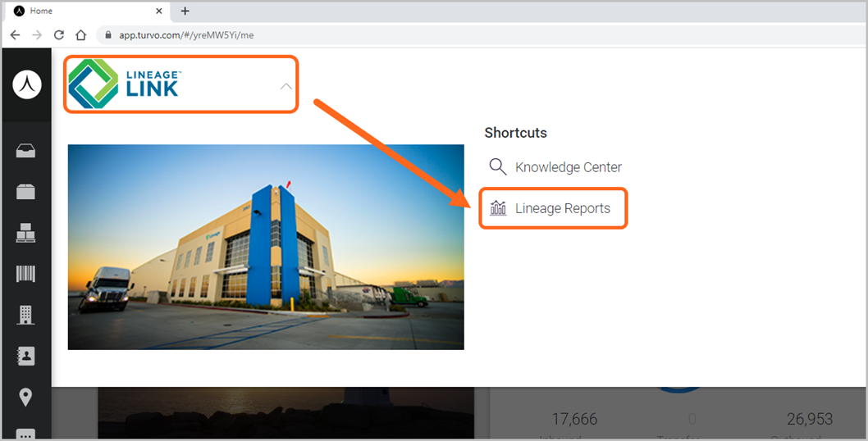Open the Knowledge Center shortcut
Image resolution: width=868 pixels, height=441 pixels.
tap(555, 167)
